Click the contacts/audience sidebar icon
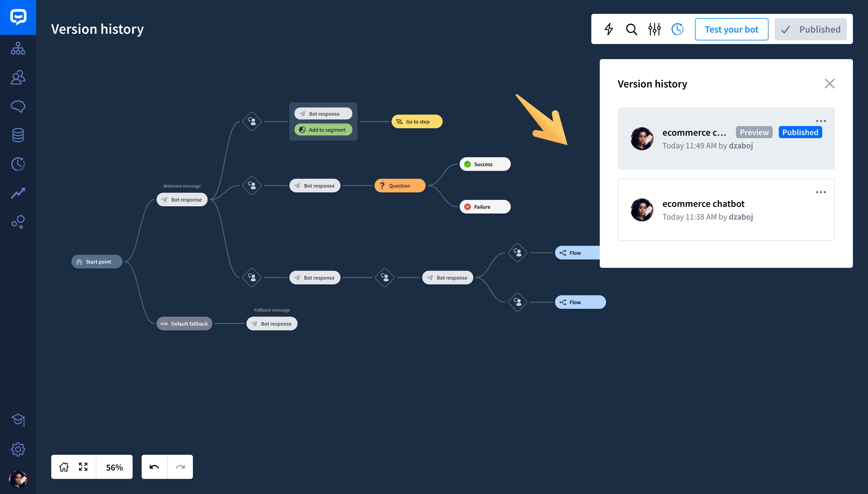This screenshot has width=868, height=494. (x=17, y=77)
